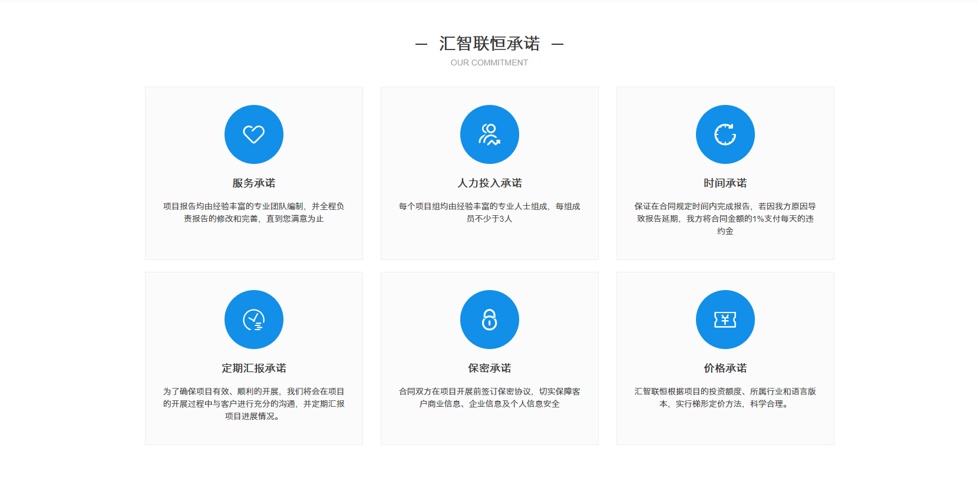This screenshot has height=487, width=980.
Task: Click the description starting 保证在合同规定时间内
Action: [x=725, y=219]
